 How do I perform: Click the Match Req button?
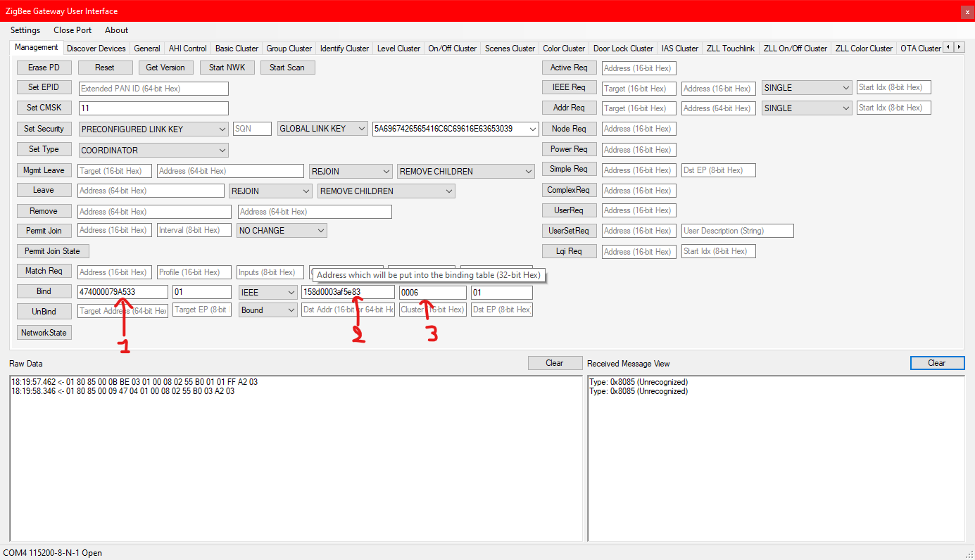coord(44,271)
